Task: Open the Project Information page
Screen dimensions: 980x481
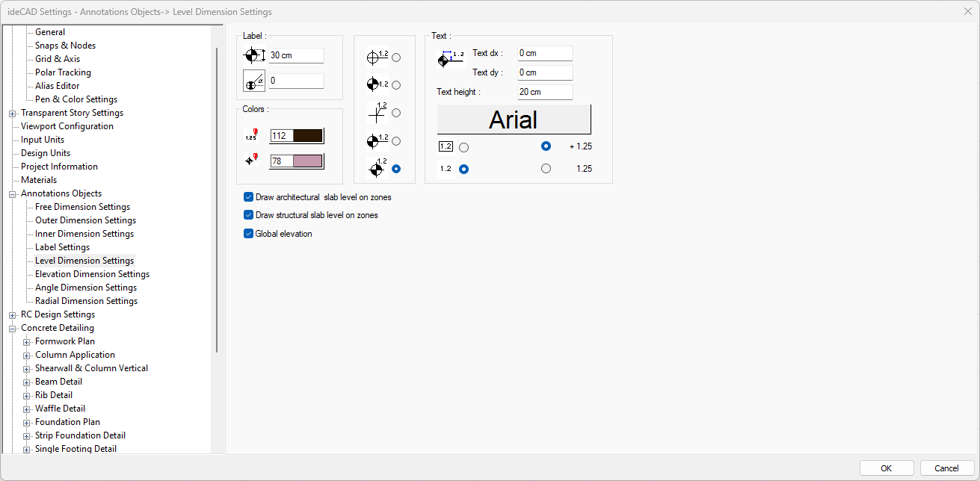Action: click(59, 167)
